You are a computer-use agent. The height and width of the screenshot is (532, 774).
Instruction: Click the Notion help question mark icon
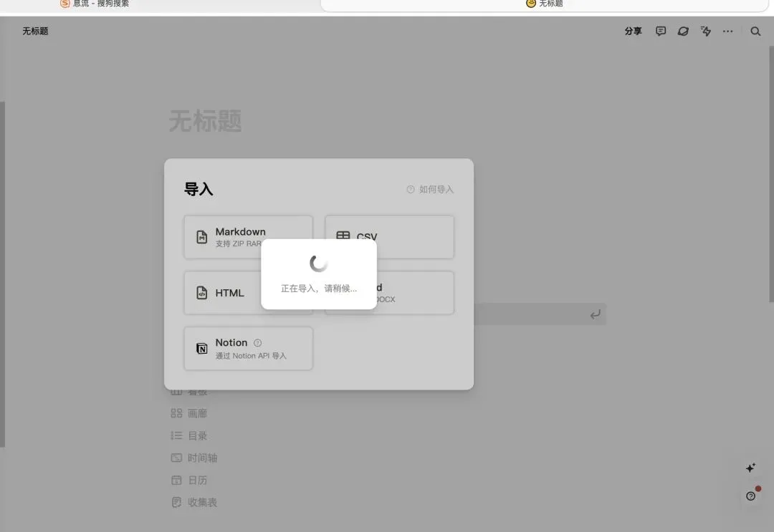[x=257, y=343]
